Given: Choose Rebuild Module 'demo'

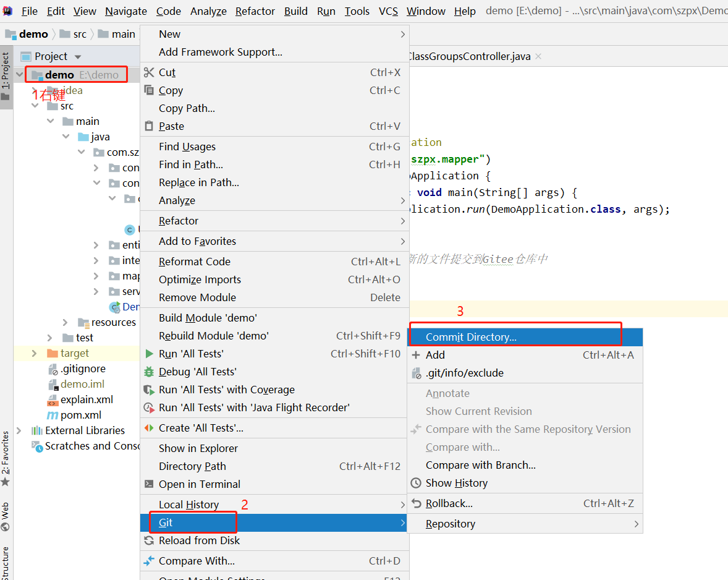Looking at the screenshot, I should [274, 336].
